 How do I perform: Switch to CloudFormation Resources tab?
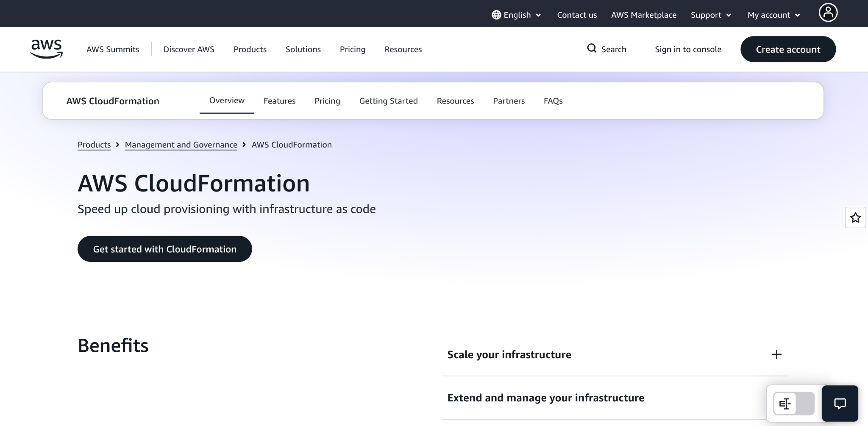[456, 101]
